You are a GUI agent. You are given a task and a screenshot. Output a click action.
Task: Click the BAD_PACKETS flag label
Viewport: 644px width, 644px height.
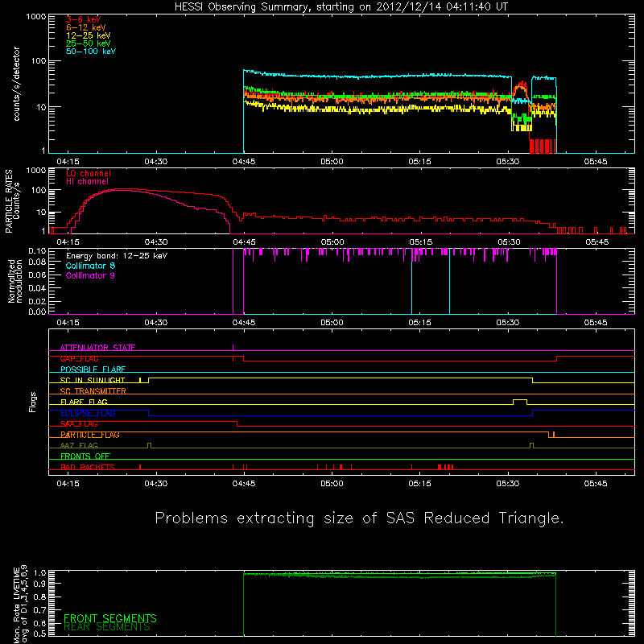coord(88,467)
